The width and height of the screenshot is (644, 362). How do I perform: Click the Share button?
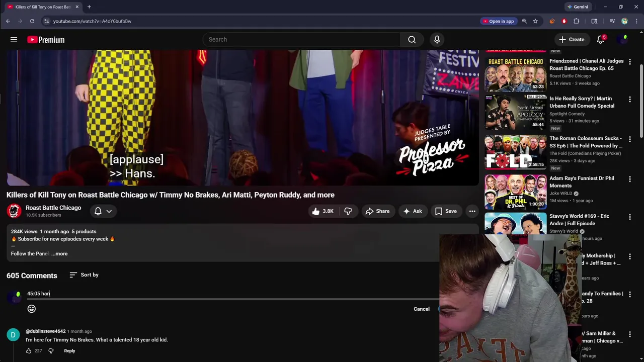tap(377, 211)
